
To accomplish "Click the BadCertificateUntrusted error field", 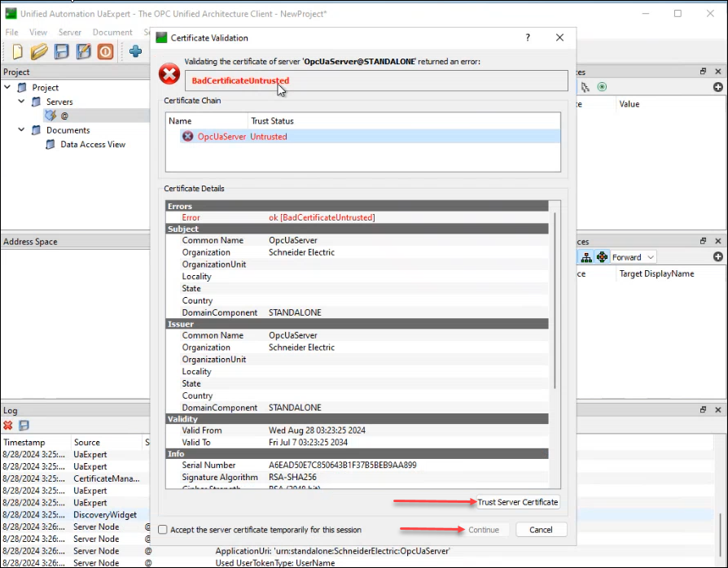I will click(376, 81).
